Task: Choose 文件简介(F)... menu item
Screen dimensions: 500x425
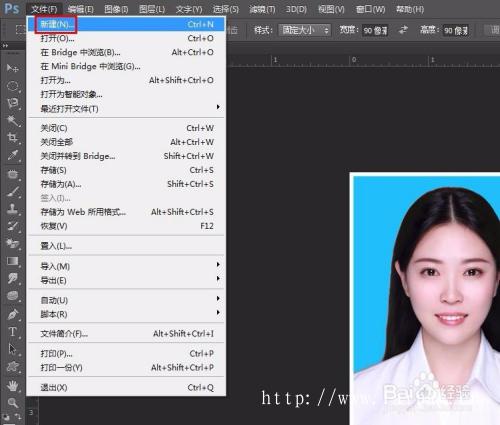Action: [126, 334]
